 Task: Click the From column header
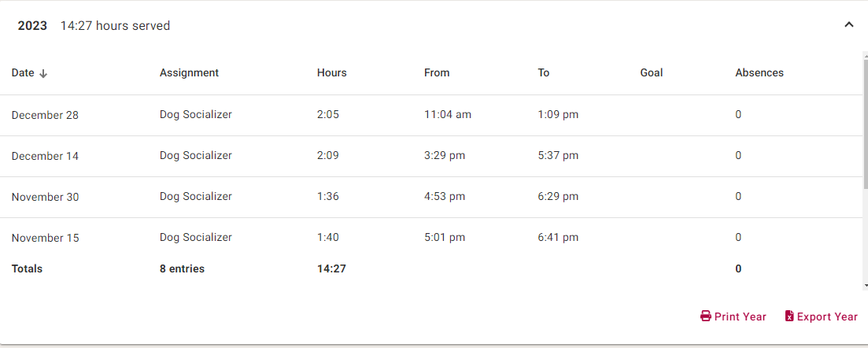tap(437, 72)
